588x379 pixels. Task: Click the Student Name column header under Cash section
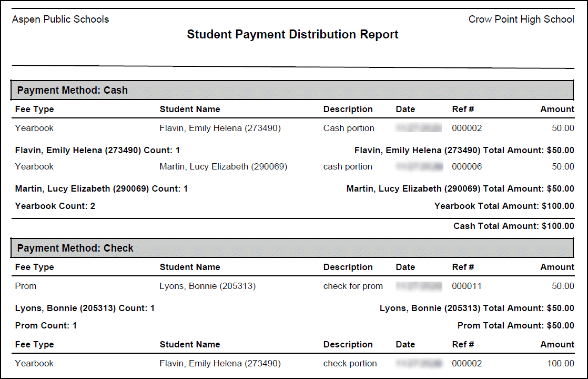click(190, 109)
